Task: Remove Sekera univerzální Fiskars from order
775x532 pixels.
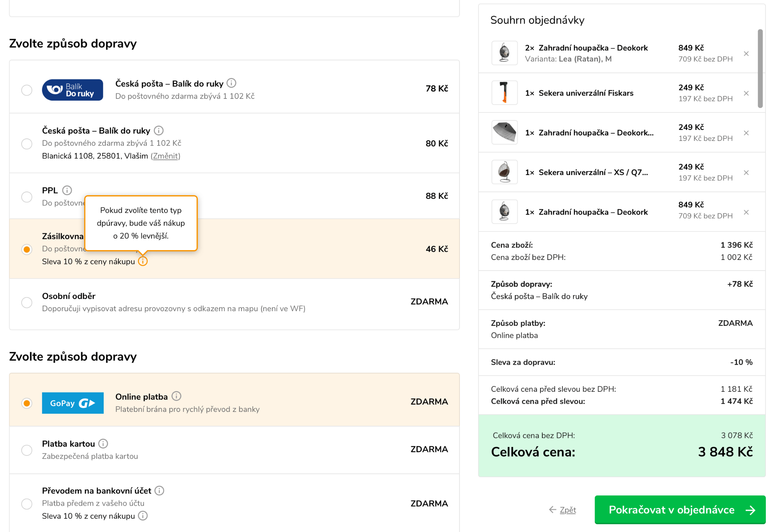Action: point(746,93)
